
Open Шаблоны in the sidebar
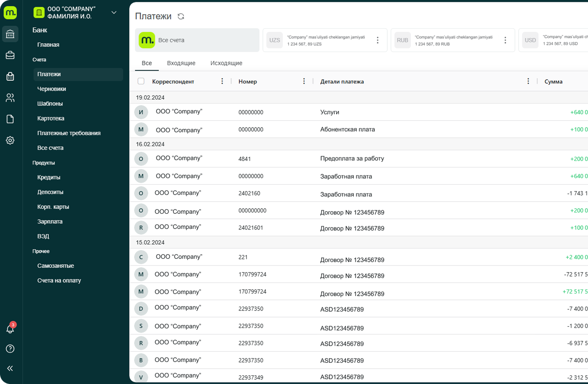pyautogui.click(x=50, y=104)
